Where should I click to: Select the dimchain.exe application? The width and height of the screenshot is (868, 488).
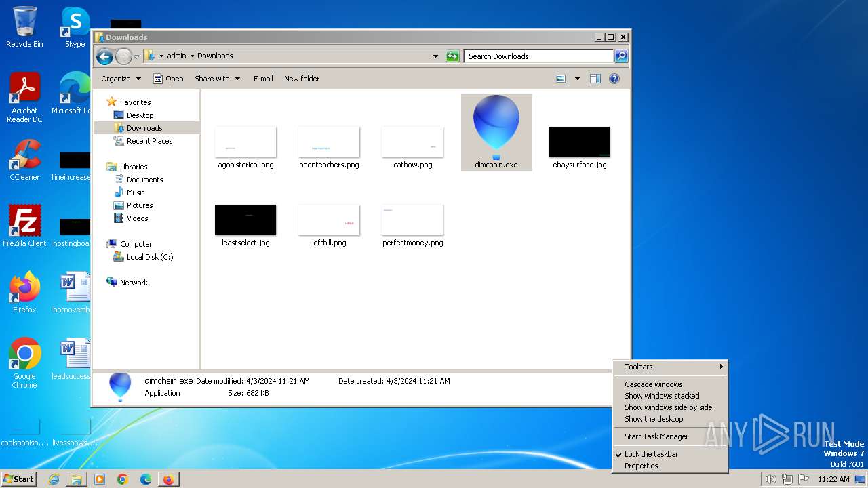[x=496, y=131]
